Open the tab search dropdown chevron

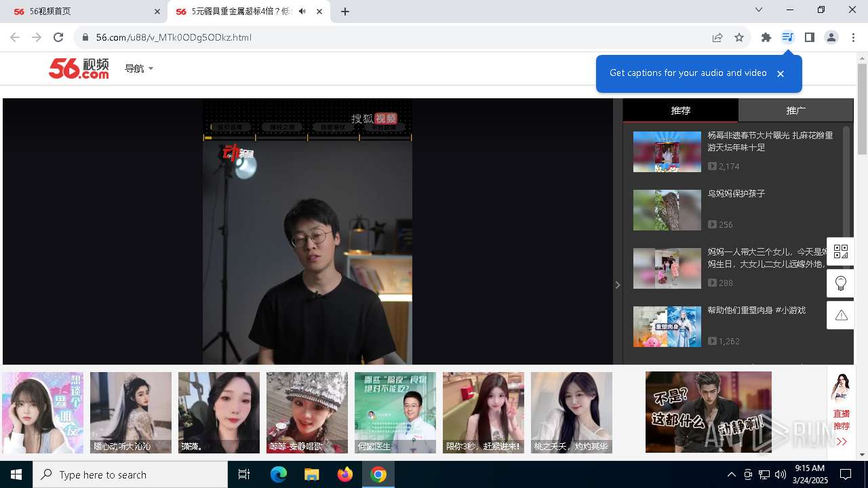(x=759, y=9)
